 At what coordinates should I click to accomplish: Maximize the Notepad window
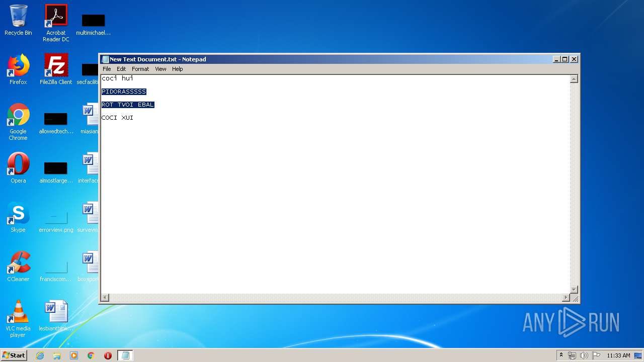point(565,59)
